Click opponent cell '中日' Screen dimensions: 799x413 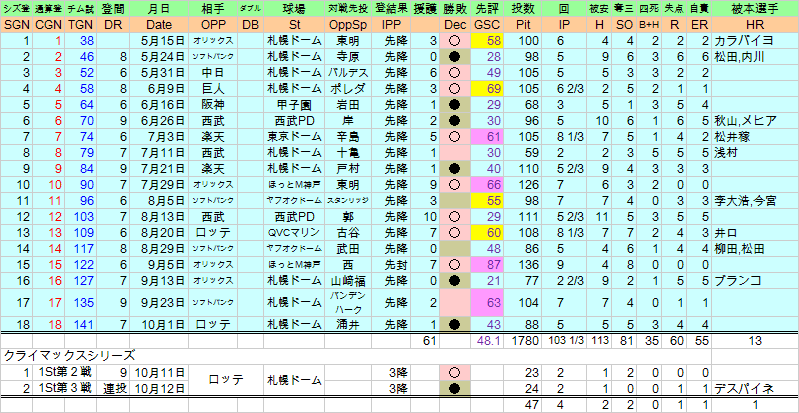(x=213, y=72)
